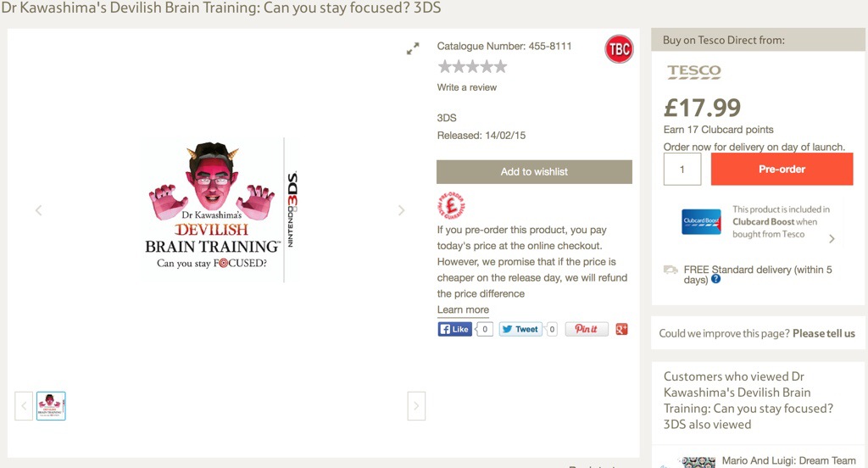The image size is (868, 468).
Task: Add the game to wishlist
Action: click(534, 172)
